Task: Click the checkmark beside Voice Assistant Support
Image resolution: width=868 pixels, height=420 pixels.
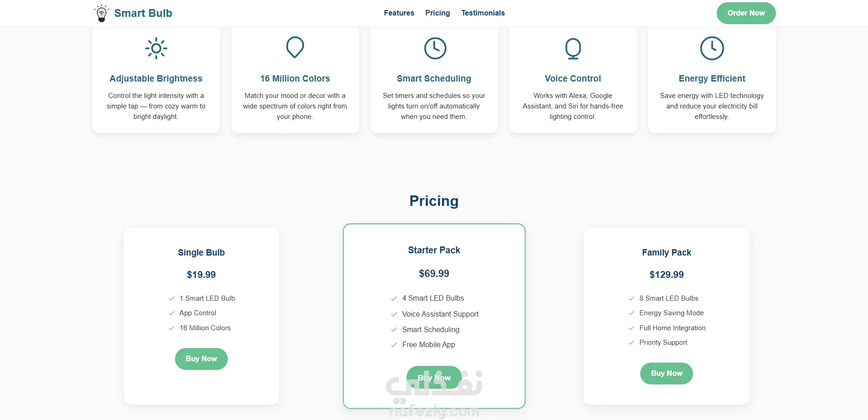Action: pos(394,314)
